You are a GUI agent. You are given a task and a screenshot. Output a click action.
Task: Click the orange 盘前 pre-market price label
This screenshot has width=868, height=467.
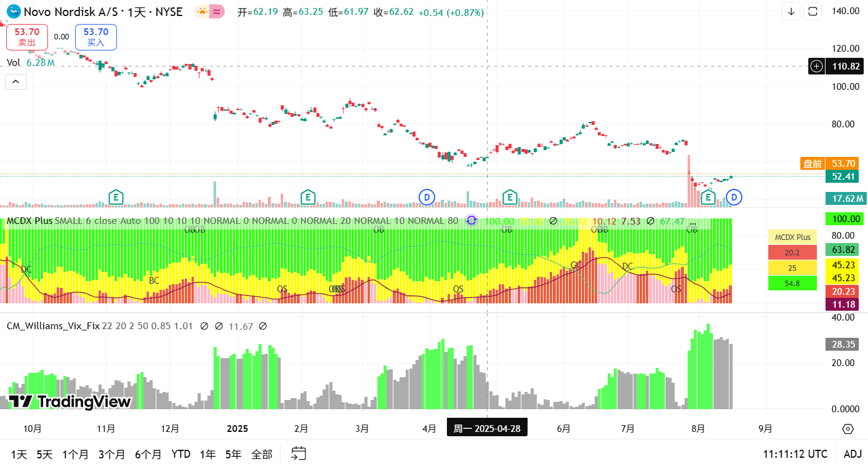click(812, 164)
